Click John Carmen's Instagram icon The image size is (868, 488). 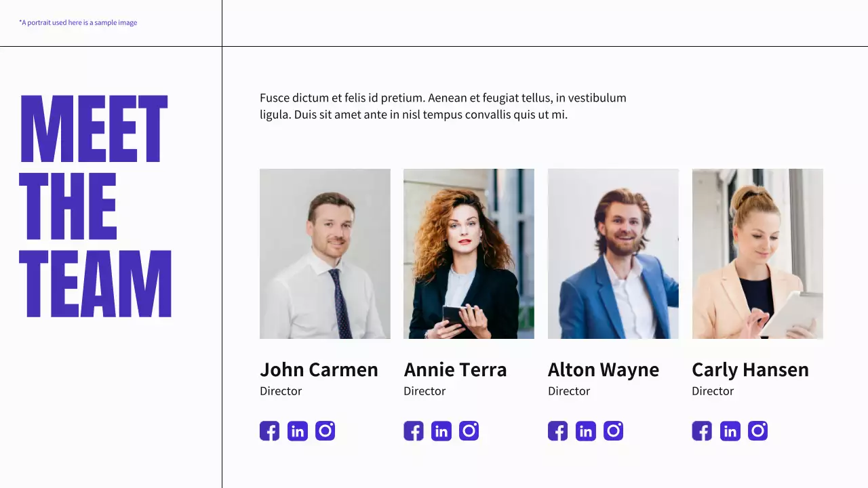(x=325, y=431)
